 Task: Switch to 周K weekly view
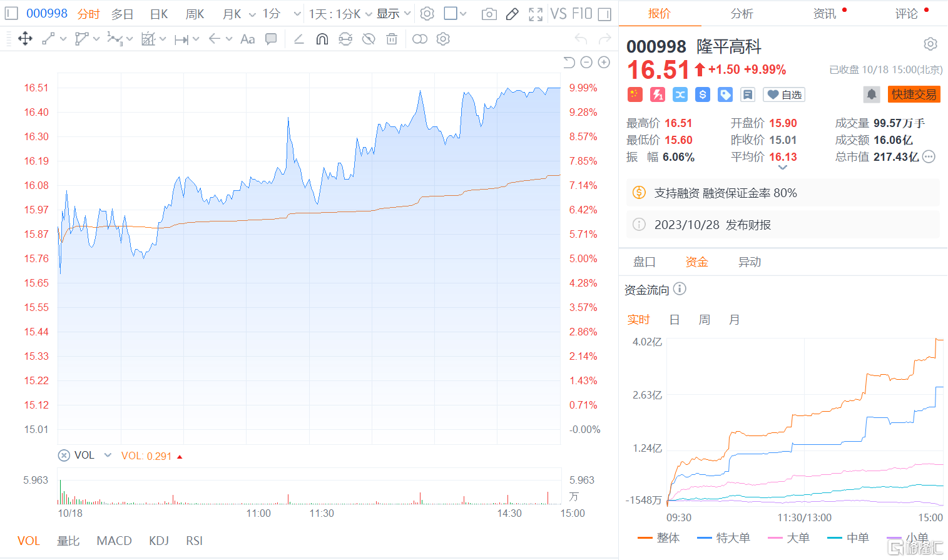195,14
